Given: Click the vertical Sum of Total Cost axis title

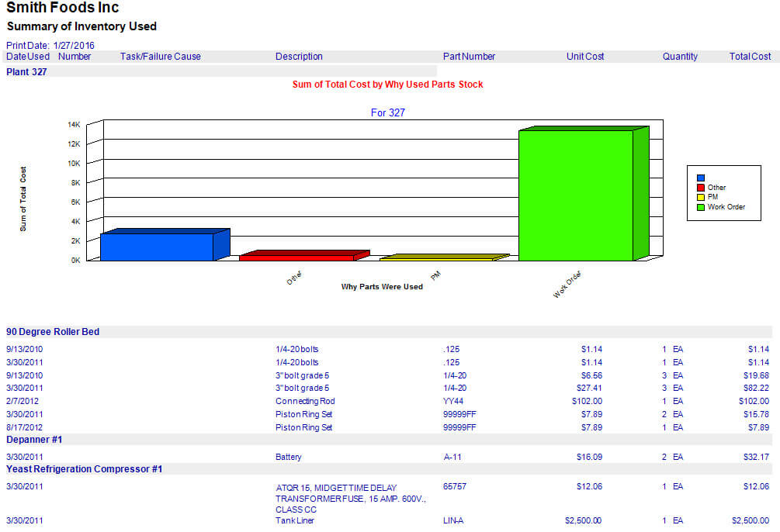Looking at the screenshot, I should pos(23,199).
